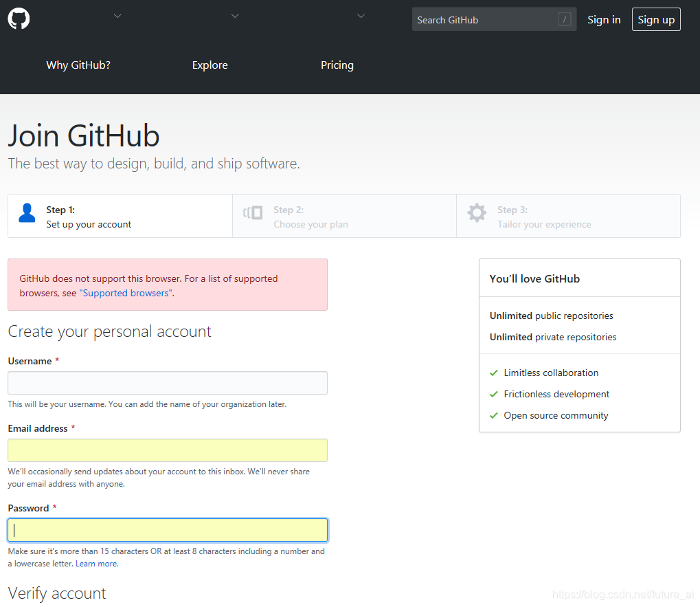Click the Username label

tap(30, 362)
